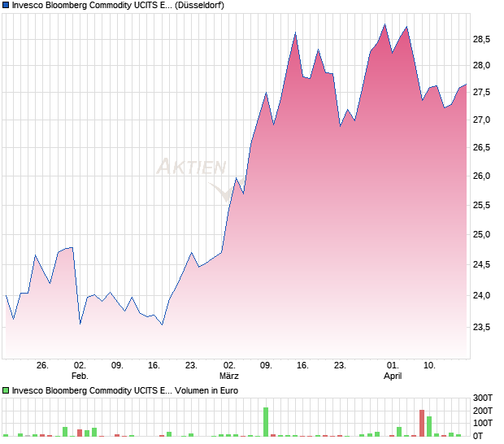Click the 26,0 price axis label
The width and height of the screenshot is (504, 444).
point(481,176)
